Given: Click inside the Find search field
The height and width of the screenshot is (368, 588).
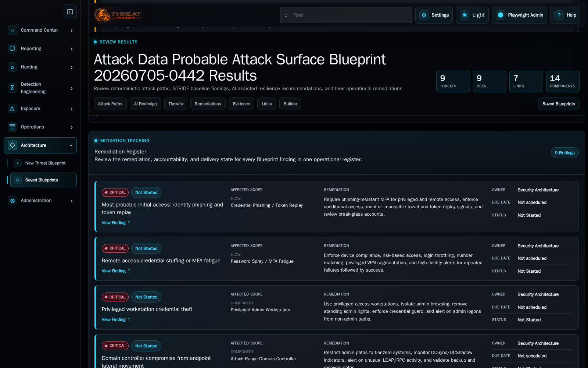Looking at the screenshot, I should pyautogui.click(x=346, y=15).
